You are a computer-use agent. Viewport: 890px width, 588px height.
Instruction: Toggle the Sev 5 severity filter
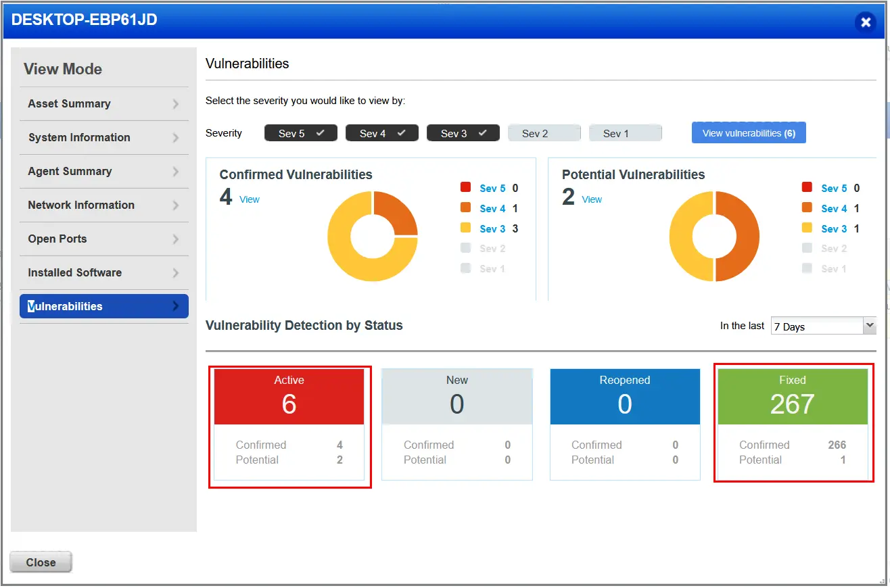point(301,133)
